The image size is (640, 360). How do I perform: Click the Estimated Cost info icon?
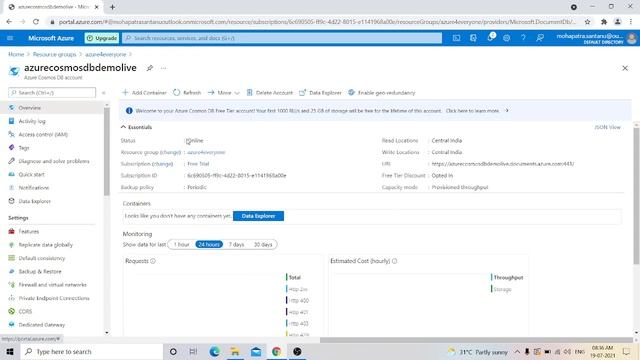[x=394, y=261]
